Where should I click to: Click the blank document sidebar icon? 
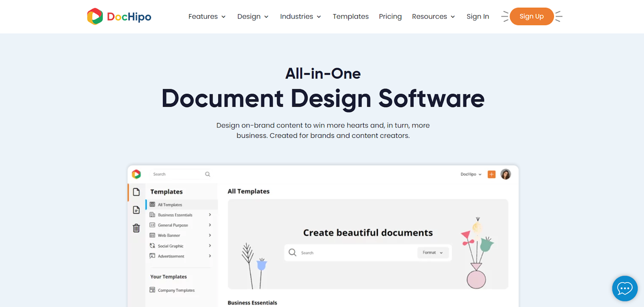coord(136,192)
